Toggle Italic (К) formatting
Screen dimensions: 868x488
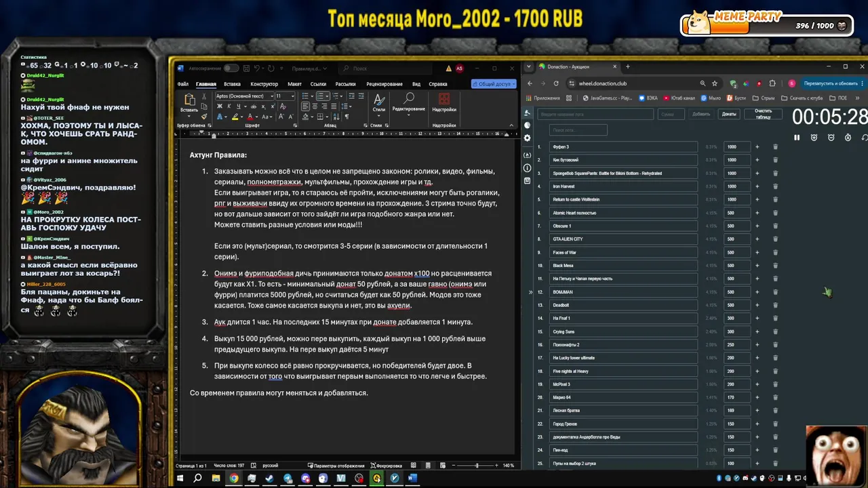[229, 106]
